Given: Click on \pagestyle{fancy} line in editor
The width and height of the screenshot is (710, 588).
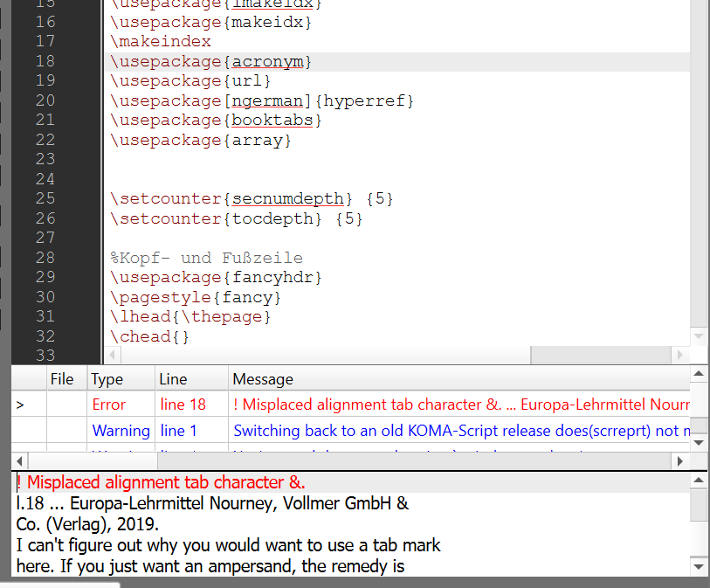Looking at the screenshot, I should (x=196, y=297).
